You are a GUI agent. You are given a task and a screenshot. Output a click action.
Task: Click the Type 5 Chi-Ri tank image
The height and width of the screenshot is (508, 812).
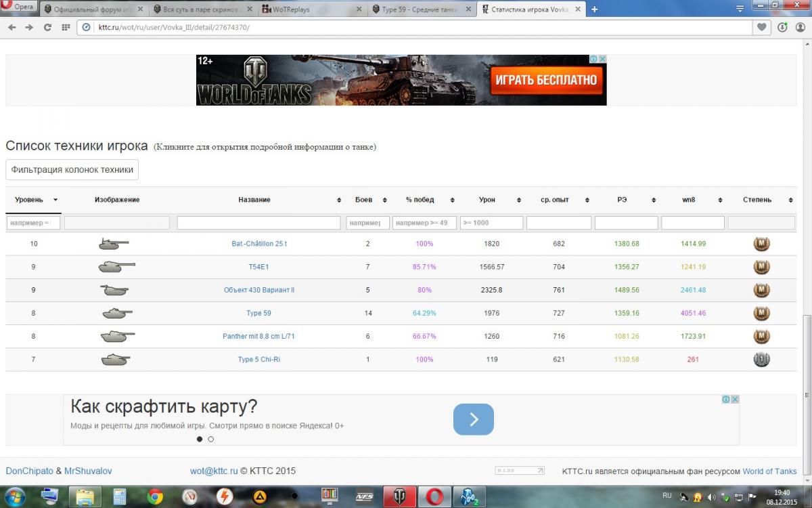pos(116,359)
